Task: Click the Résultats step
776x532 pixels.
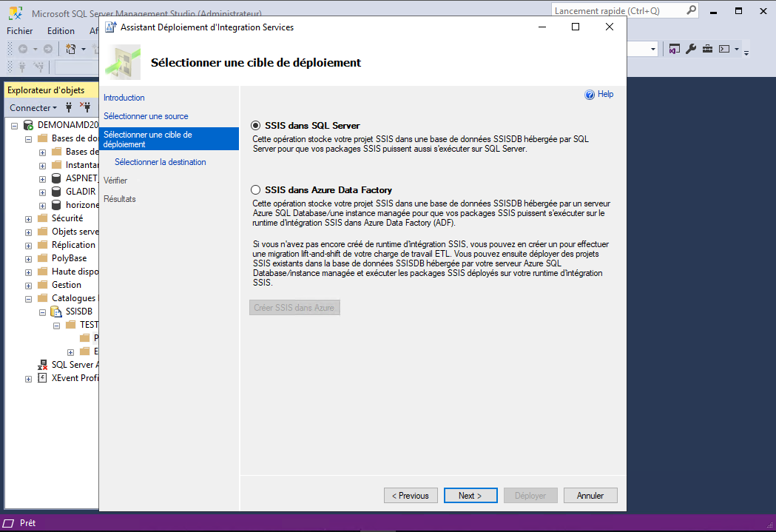Action: pos(119,199)
